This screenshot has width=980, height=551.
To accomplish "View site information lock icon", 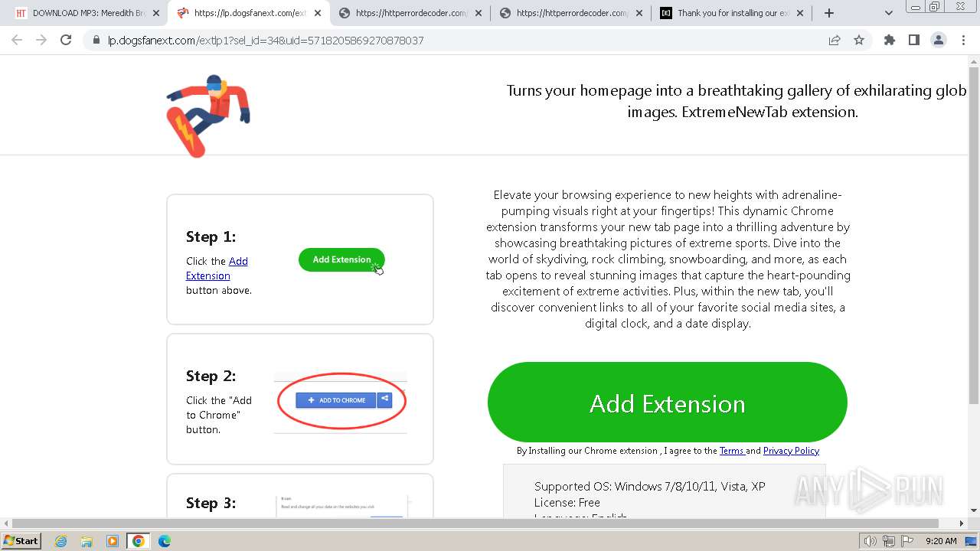I will 96,41.
